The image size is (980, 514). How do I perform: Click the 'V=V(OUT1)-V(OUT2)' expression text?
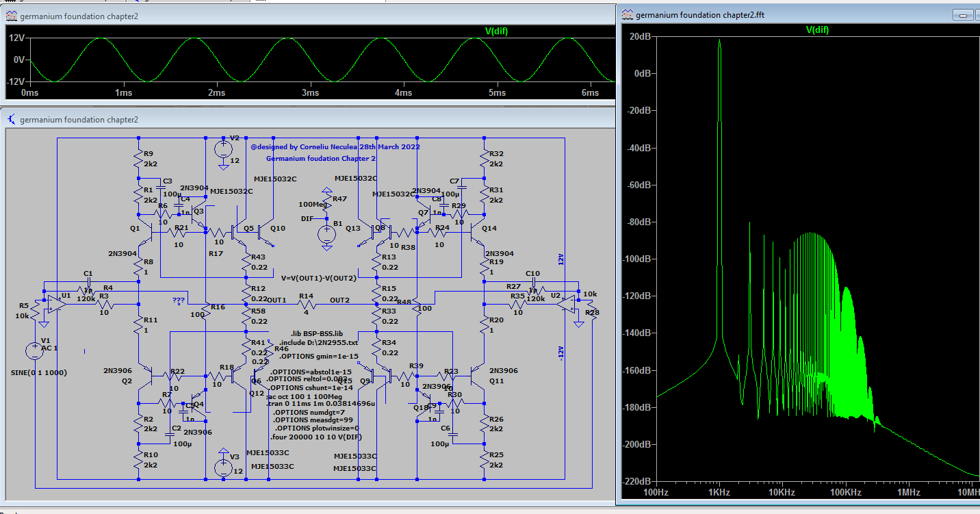pos(318,279)
